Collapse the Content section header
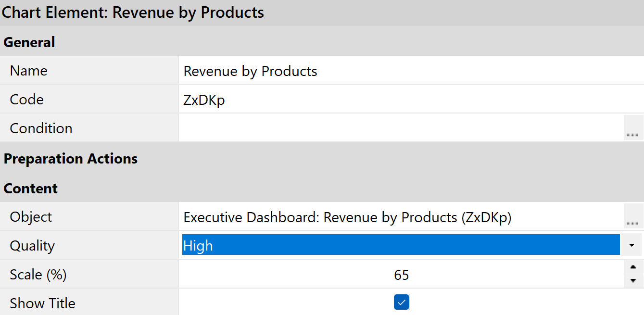Screen dimensions: 644x315 (31, 189)
